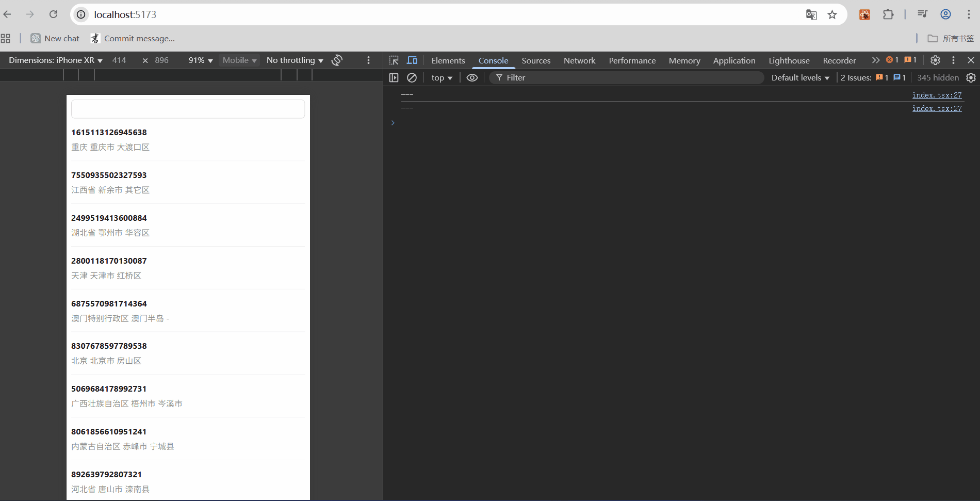The height and width of the screenshot is (501, 980).
Task: Open the 91% zoom dropdown
Action: click(x=201, y=60)
